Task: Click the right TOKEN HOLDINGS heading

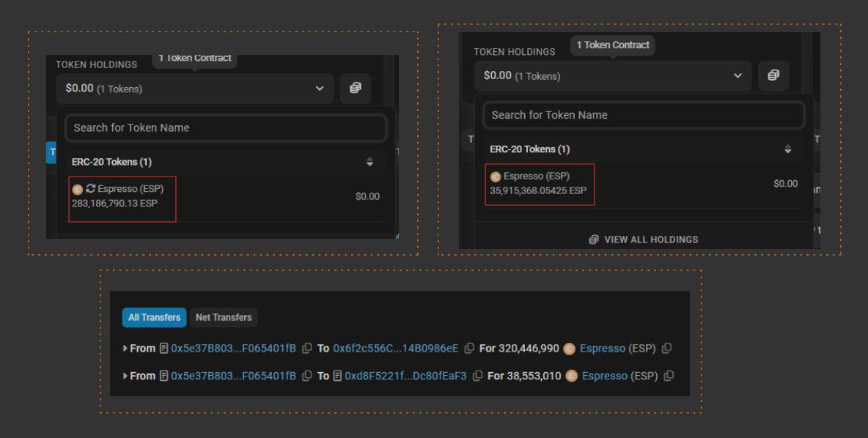Action: [514, 52]
